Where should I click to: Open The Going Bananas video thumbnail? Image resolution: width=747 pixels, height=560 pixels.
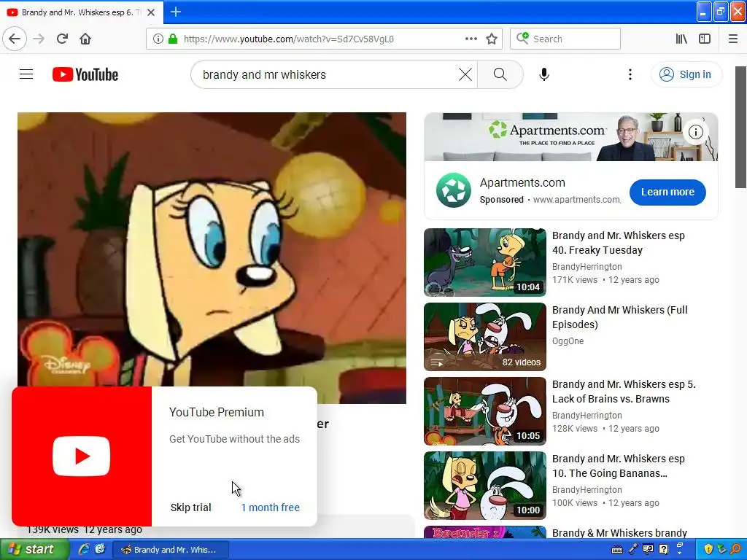(x=485, y=485)
